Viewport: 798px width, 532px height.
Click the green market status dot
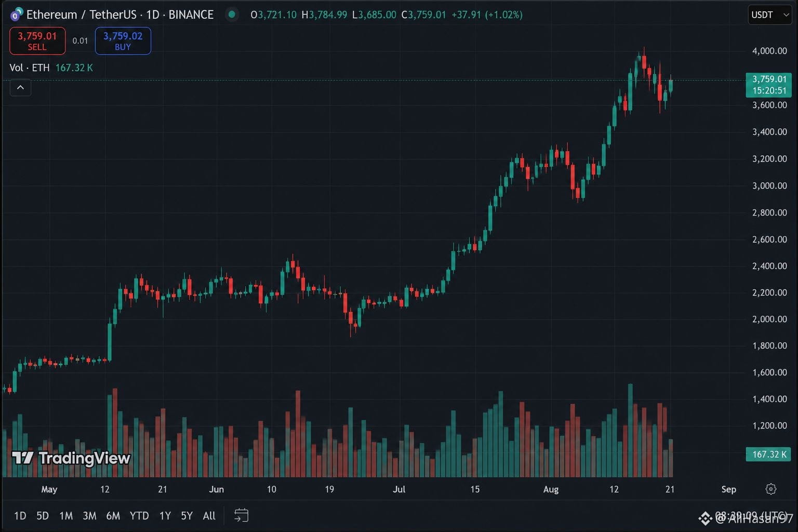[x=232, y=15]
